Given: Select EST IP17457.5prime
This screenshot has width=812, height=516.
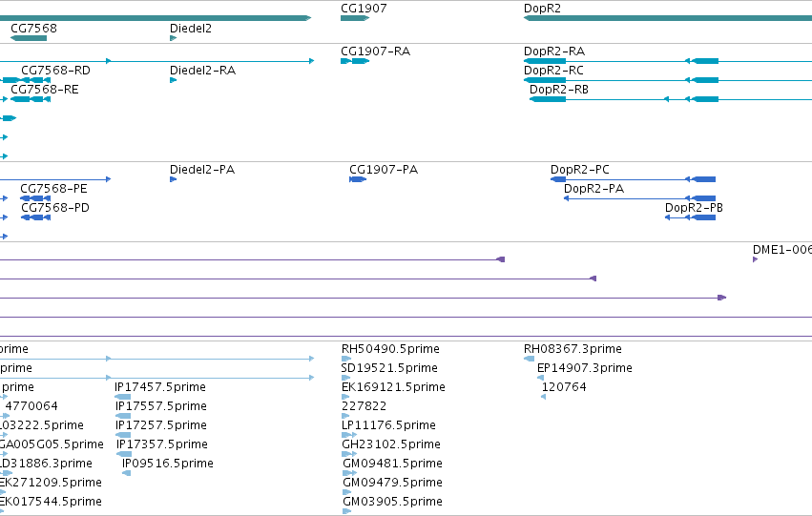Looking at the screenshot, I should [160, 387].
